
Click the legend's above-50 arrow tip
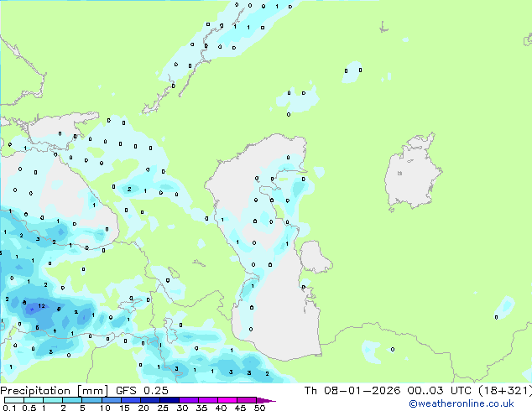point(266,400)
